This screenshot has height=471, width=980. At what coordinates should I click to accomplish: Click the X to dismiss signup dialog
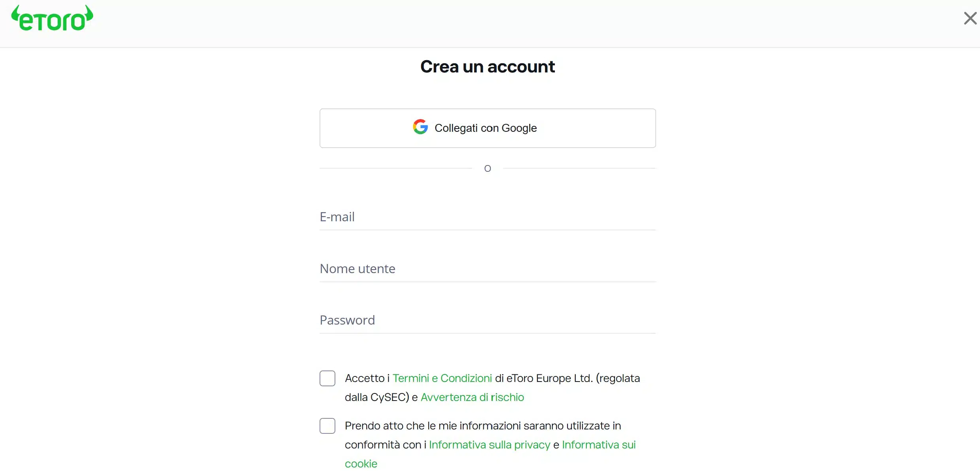click(970, 18)
